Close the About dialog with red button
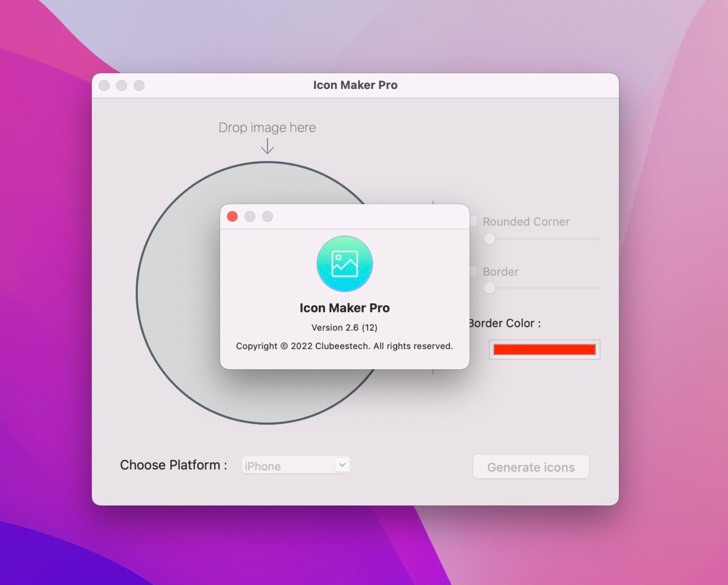The width and height of the screenshot is (728, 585). pos(232,216)
